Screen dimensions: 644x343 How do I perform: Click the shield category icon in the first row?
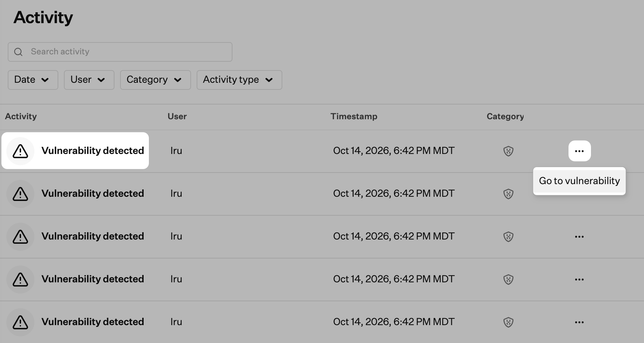coord(508,151)
